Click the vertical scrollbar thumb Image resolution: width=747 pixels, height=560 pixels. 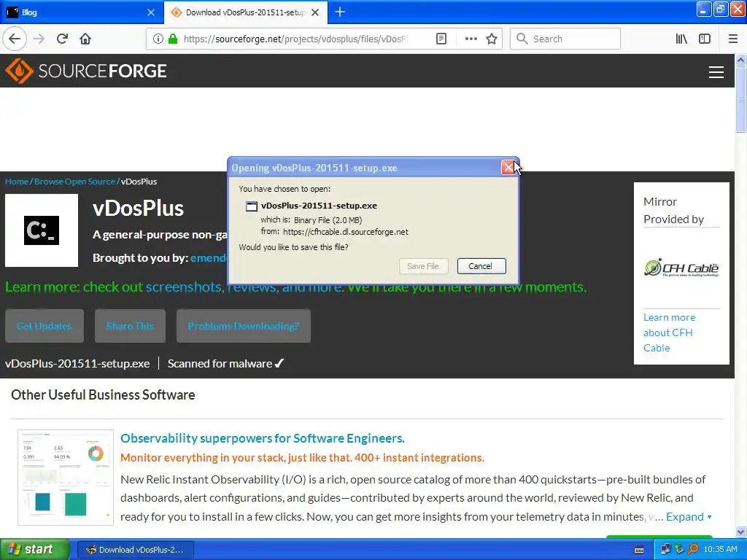point(740,99)
